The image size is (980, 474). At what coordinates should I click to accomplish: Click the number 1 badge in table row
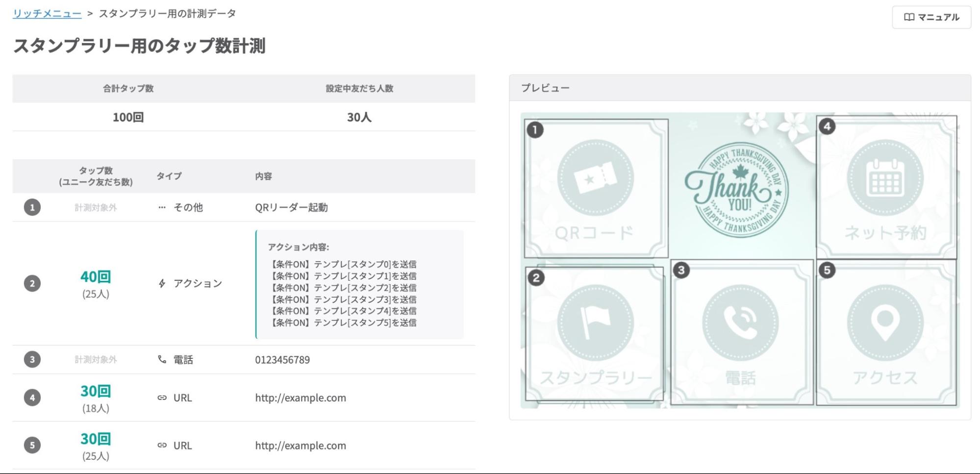coord(32,207)
